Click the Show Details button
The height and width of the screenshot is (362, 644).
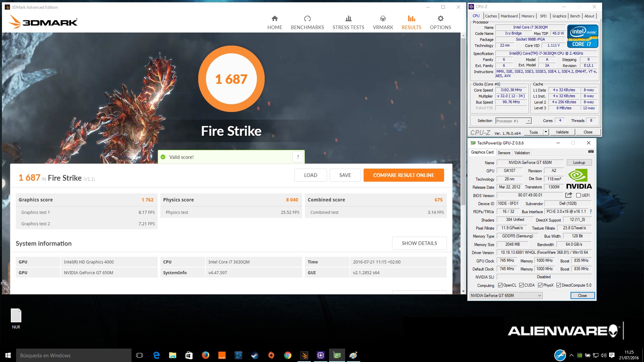click(x=419, y=243)
